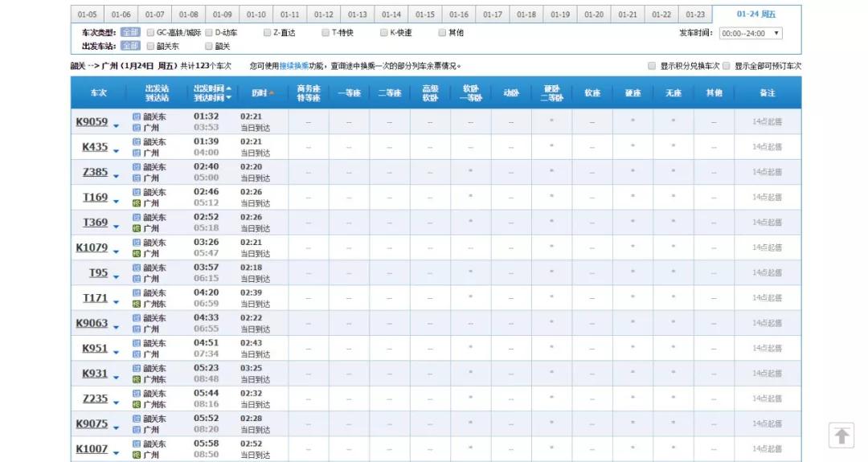Sort by 历时 using its arrow

pos(272,93)
